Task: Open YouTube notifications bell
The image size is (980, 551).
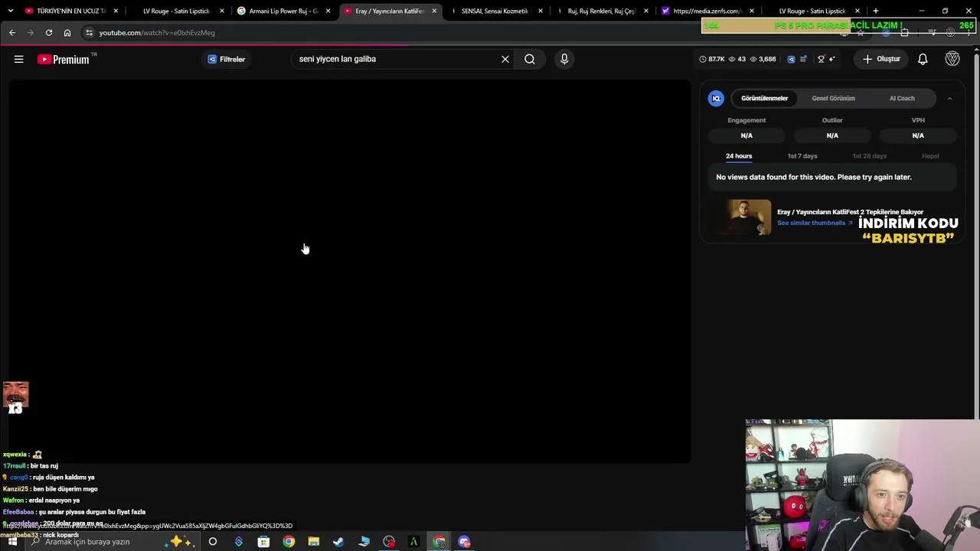Action: point(923,59)
